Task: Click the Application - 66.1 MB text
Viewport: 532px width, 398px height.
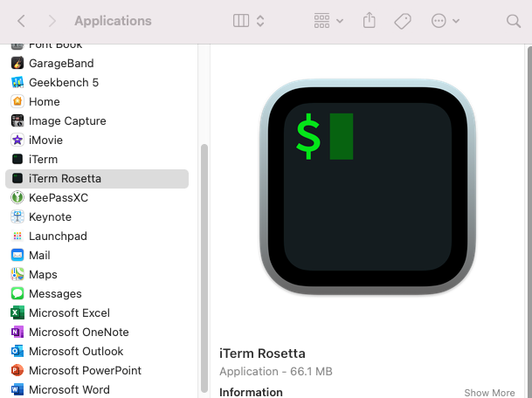Action: click(276, 372)
